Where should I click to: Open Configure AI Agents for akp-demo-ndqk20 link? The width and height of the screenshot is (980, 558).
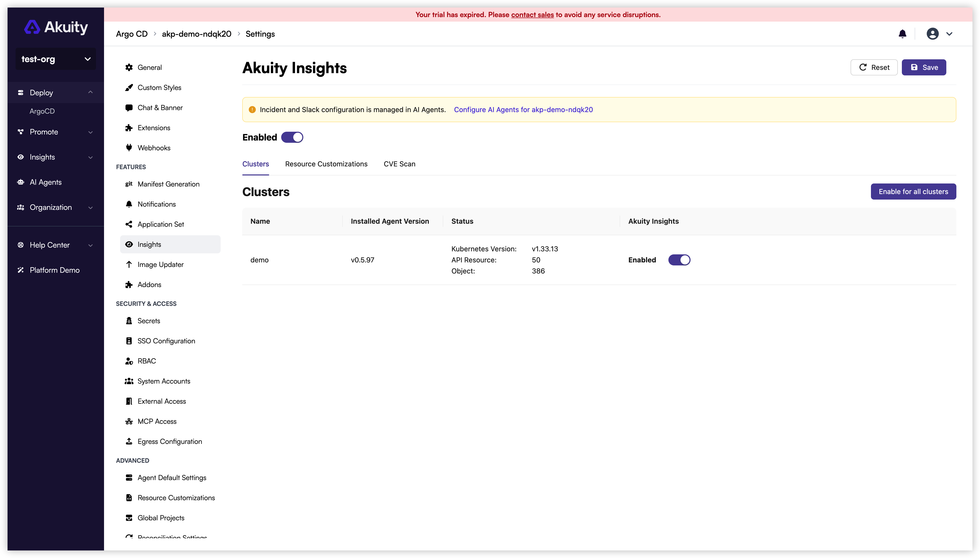coord(523,110)
